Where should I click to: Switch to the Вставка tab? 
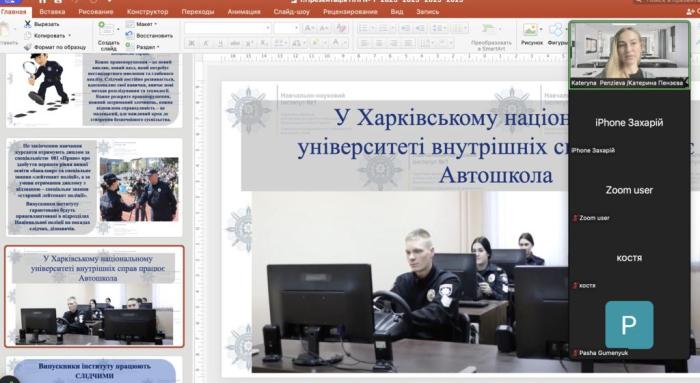52,12
